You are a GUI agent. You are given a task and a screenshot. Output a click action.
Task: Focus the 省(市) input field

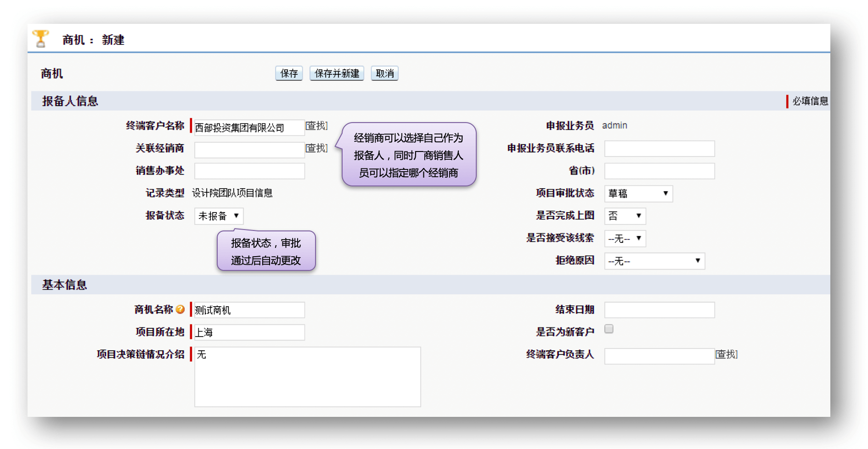point(659,171)
